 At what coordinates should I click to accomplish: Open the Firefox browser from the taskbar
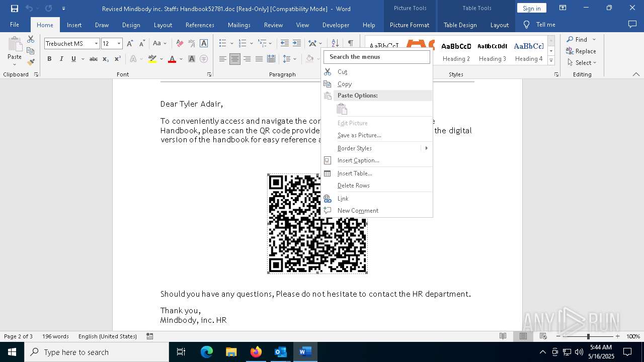coord(256,352)
